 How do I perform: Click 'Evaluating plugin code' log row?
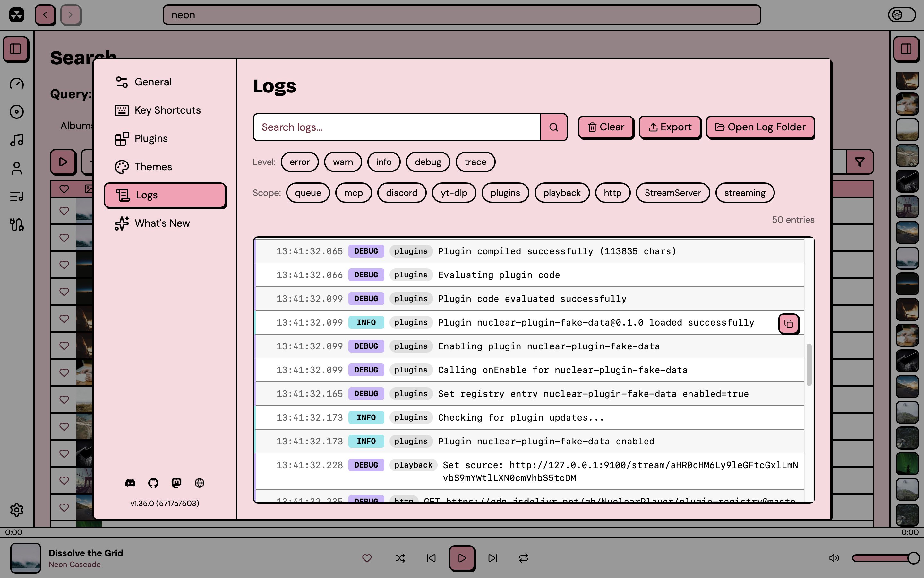click(530, 275)
